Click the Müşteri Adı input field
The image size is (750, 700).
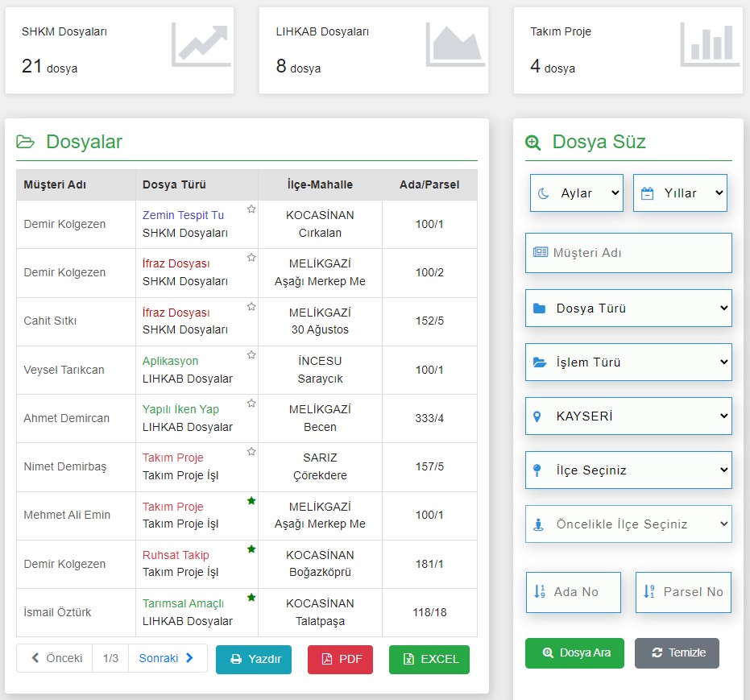[x=628, y=253]
